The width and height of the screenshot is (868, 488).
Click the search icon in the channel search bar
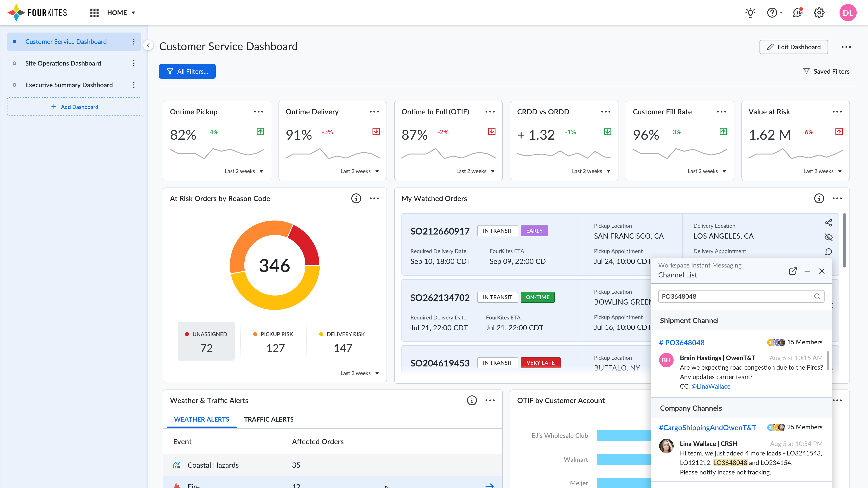(817, 296)
